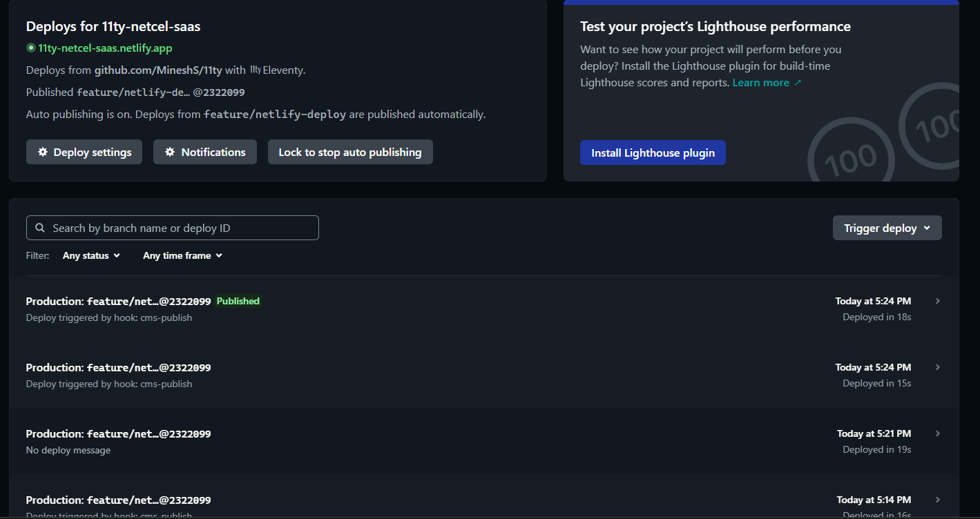Screen dimensions: 980x519
Task: Open the Published deploy via its right chevron
Action: coord(937,301)
